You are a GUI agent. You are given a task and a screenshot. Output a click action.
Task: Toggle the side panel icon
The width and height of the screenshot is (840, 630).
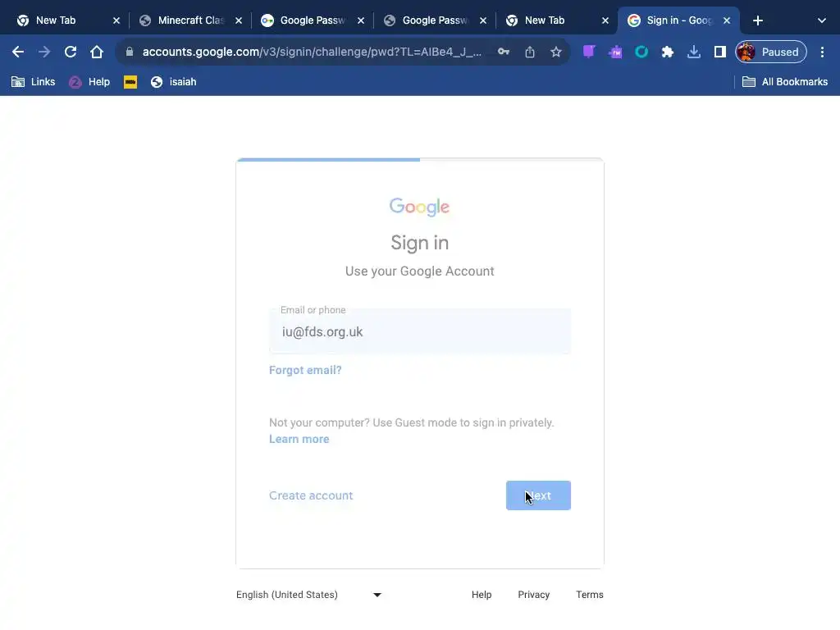720,52
